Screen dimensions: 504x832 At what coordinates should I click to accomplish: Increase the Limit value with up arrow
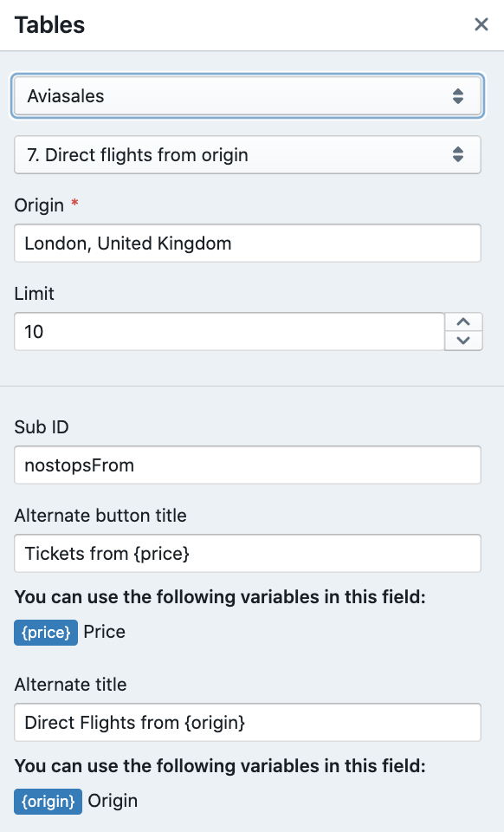pyautogui.click(x=463, y=322)
